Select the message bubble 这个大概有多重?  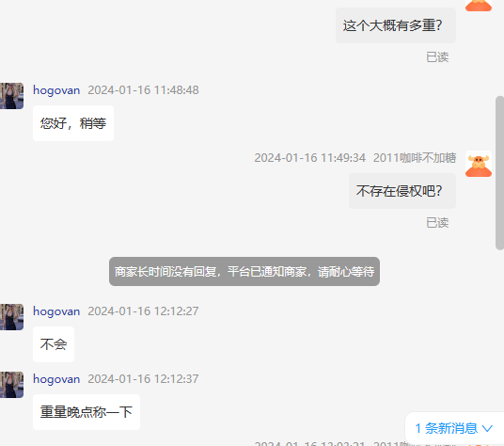coord(396,25)
